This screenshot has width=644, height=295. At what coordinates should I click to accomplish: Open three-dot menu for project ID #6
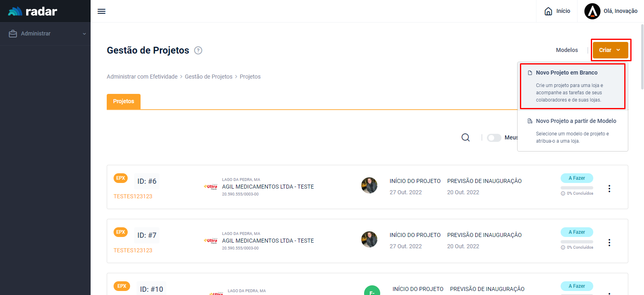pos(609,189)
